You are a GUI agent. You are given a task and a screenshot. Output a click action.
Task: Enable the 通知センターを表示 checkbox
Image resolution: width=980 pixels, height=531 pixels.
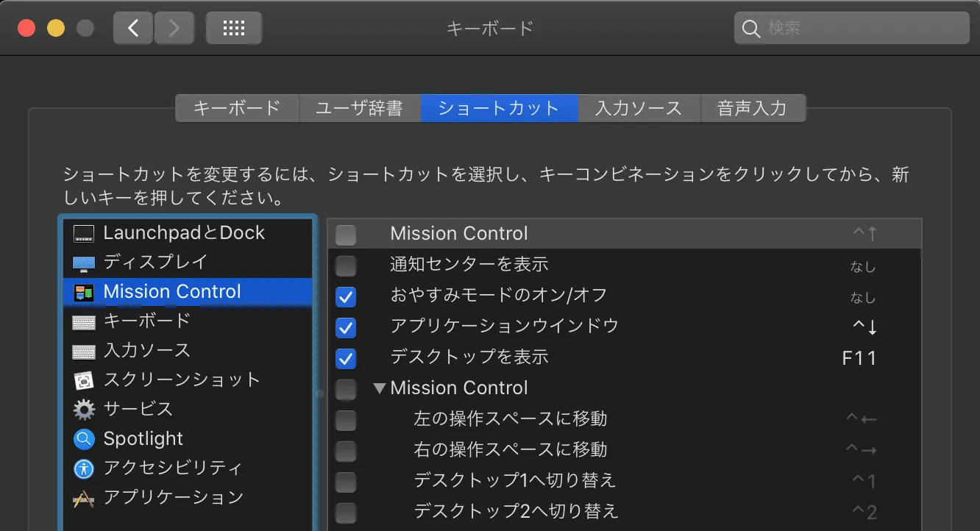click(346, 265)
